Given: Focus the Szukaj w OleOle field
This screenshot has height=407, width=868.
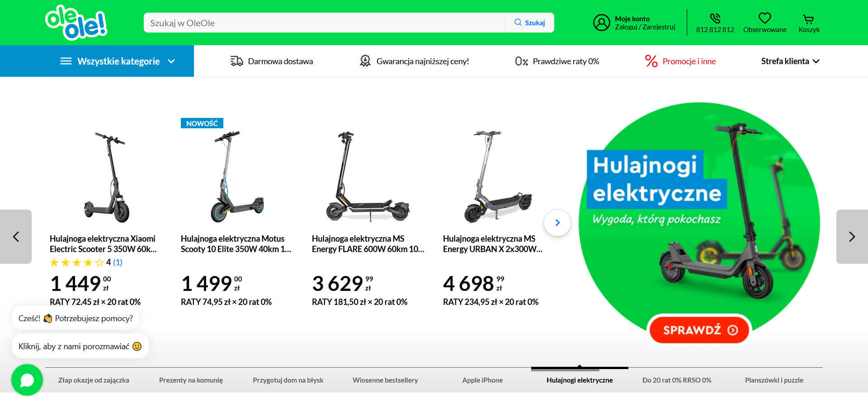Looking at the screenshot, I should [324, 23].
